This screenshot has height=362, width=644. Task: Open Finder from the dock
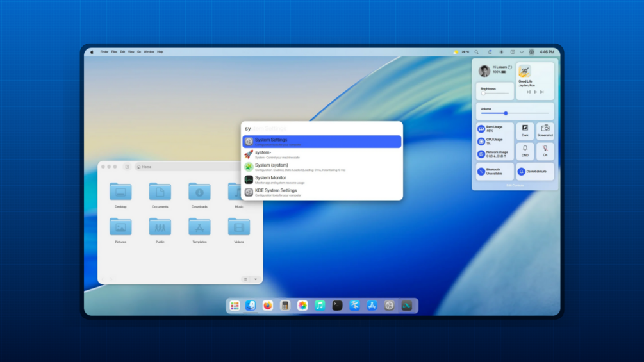tap(251, 306)
